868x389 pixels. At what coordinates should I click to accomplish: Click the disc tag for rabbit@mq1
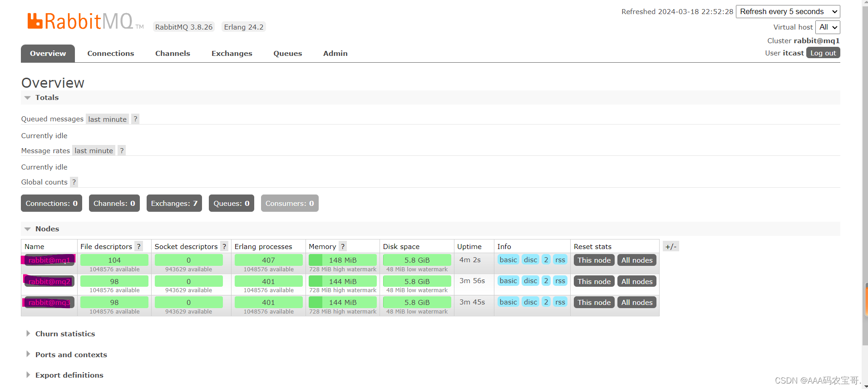pyautogui.click(x=531, y=259)
